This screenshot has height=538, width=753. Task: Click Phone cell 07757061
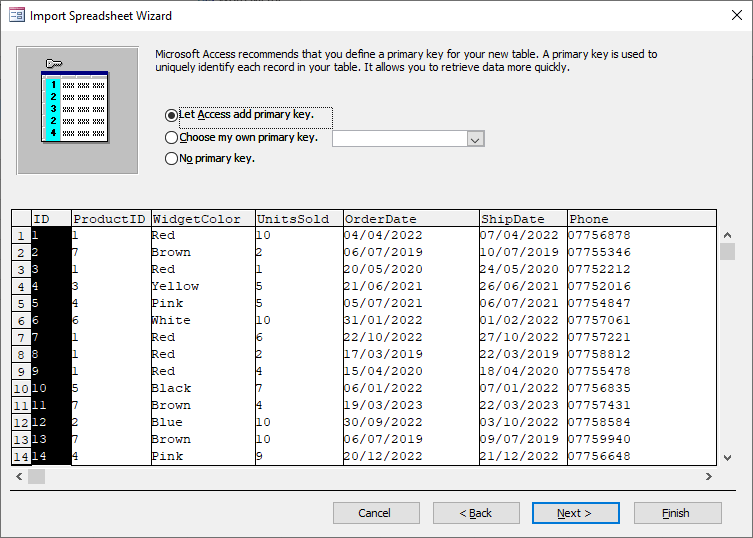(642, 320)
